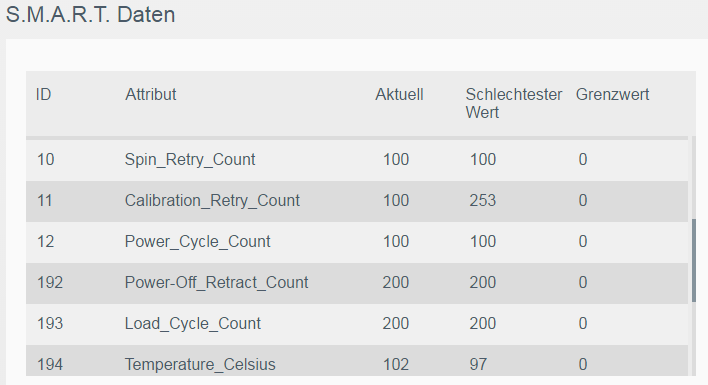Select the Load_Cycle_Count row
Viewport: 708px width, 385px height.
point(357,324)
